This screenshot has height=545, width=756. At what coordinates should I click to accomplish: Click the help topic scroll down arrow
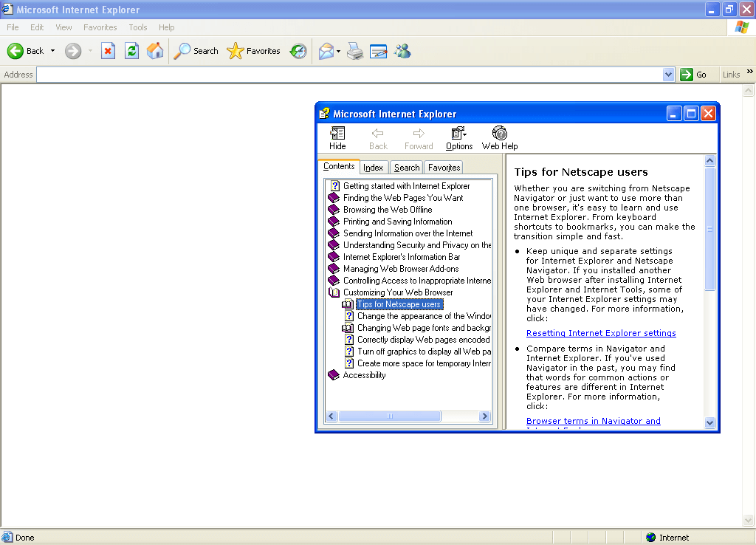pos(709,422)
